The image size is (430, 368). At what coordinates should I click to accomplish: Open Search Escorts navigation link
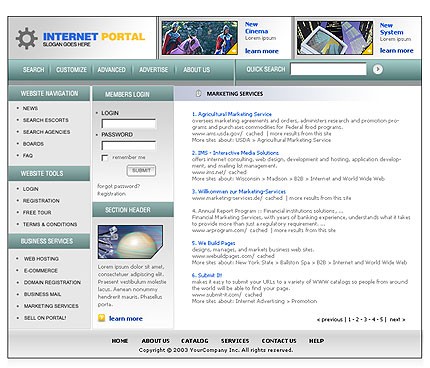pyautogui.click(x=46, y=120)
